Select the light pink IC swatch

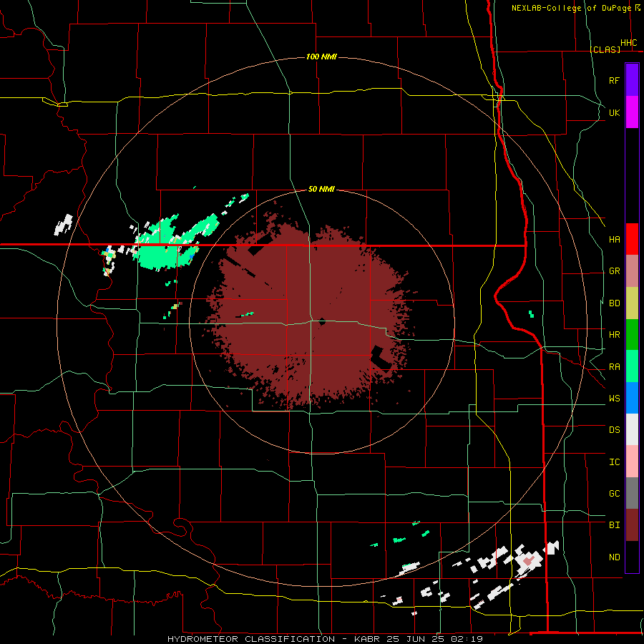point(632,462)
